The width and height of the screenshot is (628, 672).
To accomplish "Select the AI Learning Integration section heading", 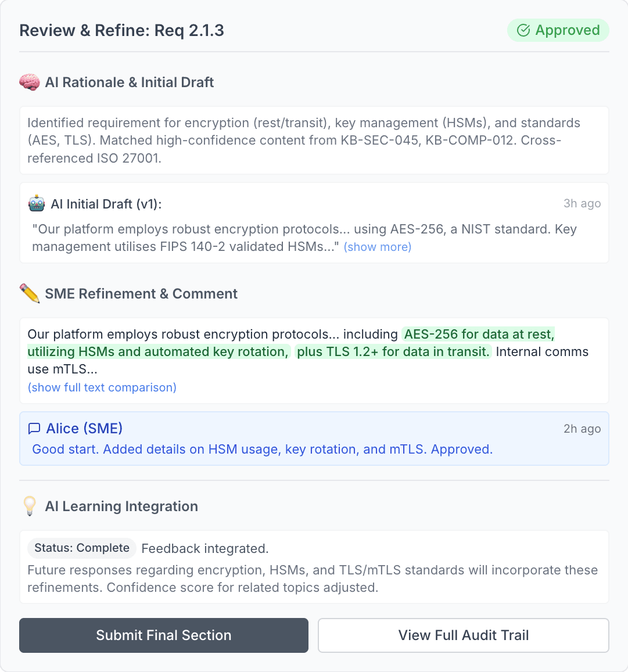I will tap(121, 506).
